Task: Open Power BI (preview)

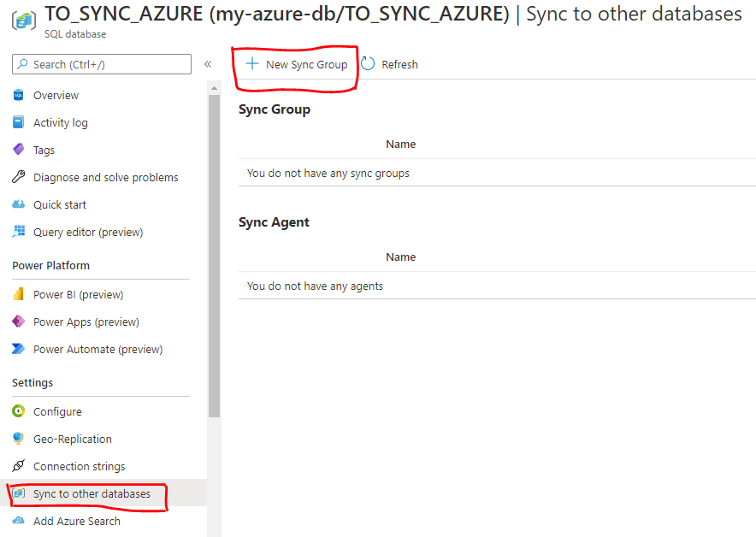Action: click(x=78, y=294)
